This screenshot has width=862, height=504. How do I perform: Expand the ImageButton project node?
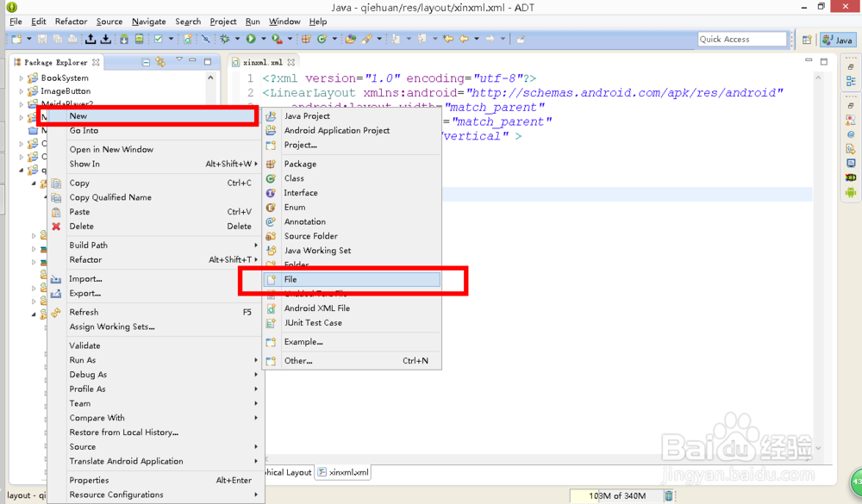[22, 91]
